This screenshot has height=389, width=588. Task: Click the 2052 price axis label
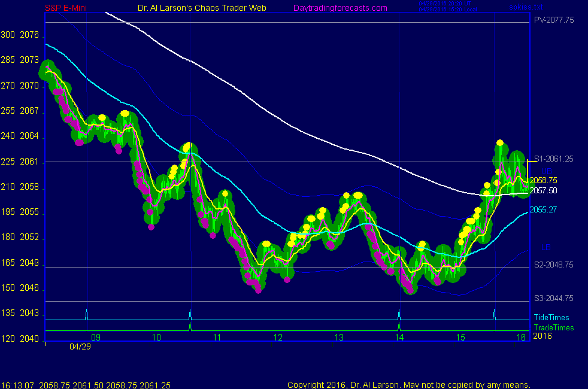pos(29,237)
